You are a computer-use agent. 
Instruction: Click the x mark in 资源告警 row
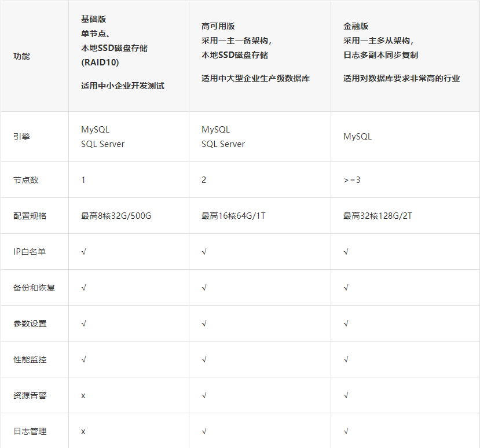click(x=83, y=395)
